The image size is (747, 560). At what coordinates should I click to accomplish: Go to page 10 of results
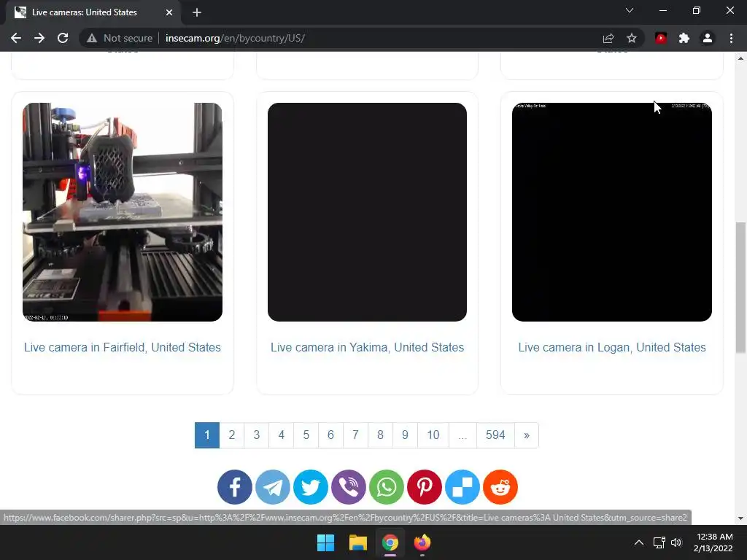[x=433, y=435]
